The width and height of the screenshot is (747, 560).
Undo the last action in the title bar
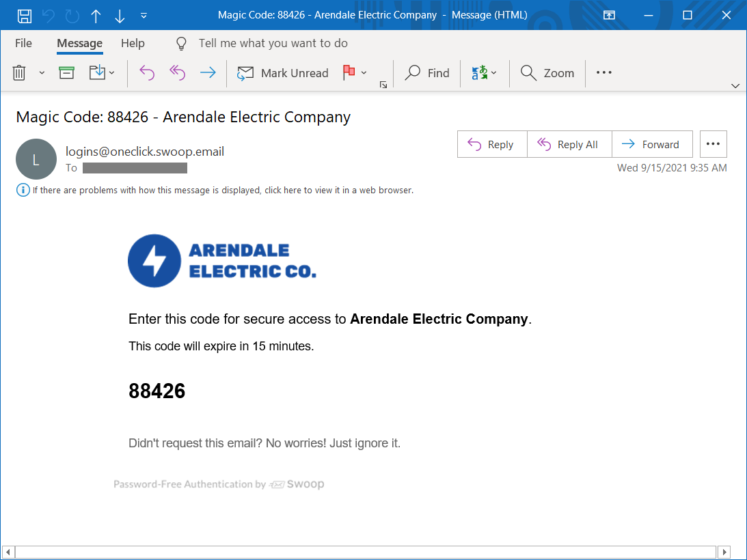(x=49, y=16)
